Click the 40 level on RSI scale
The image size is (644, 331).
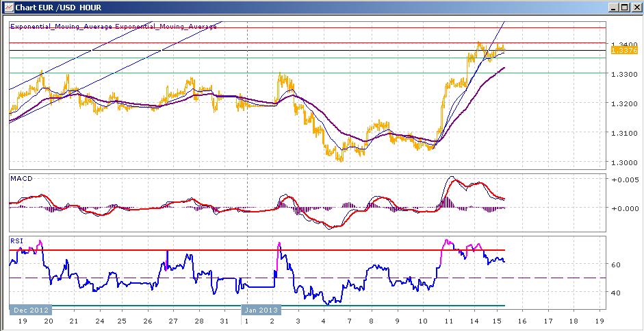(615, 293)
